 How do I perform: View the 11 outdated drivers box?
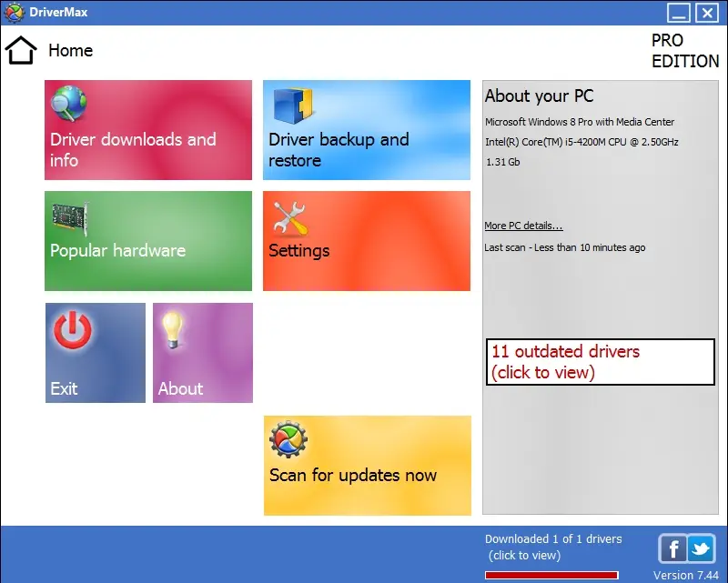coord(601,362)
